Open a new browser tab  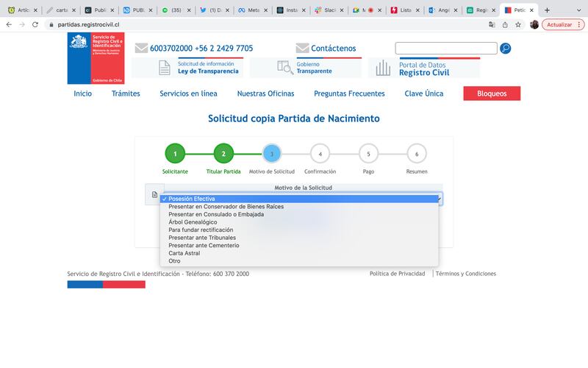tap(547, 10)
